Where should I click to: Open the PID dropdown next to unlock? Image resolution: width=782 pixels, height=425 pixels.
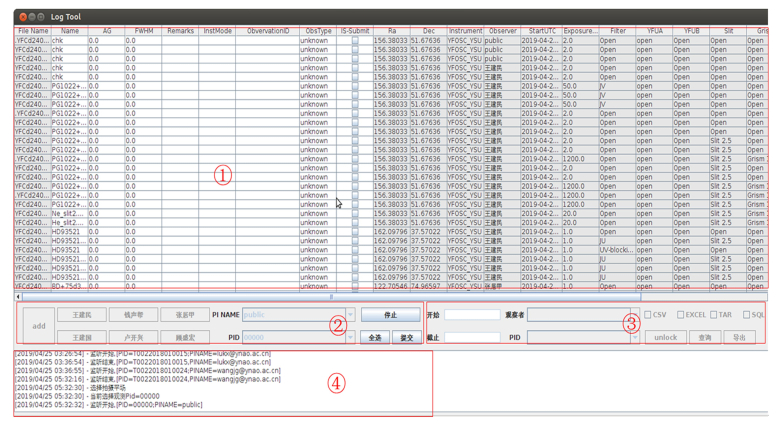pyautogui.click(x=634, y=338)
